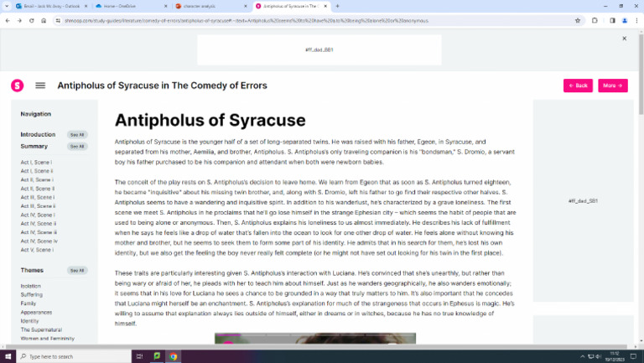The width and height of the screenshot is (644, 363).
Task: Open the Suffering theme
Action: click(32, 295)
